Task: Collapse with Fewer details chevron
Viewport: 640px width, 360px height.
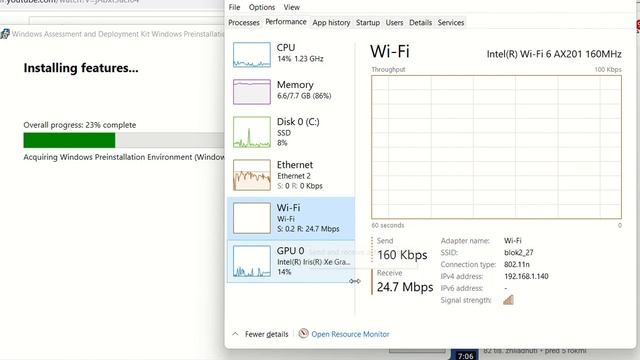Action: 235,334
